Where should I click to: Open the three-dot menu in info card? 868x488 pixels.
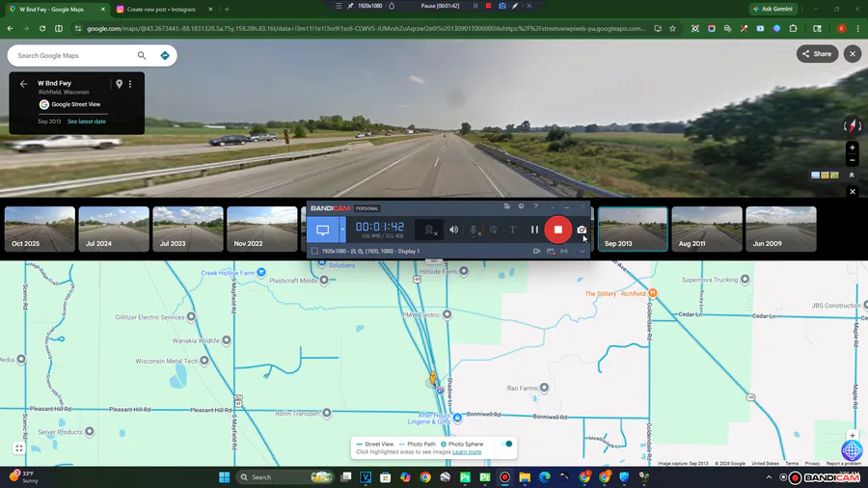click(x=130, y=84)
